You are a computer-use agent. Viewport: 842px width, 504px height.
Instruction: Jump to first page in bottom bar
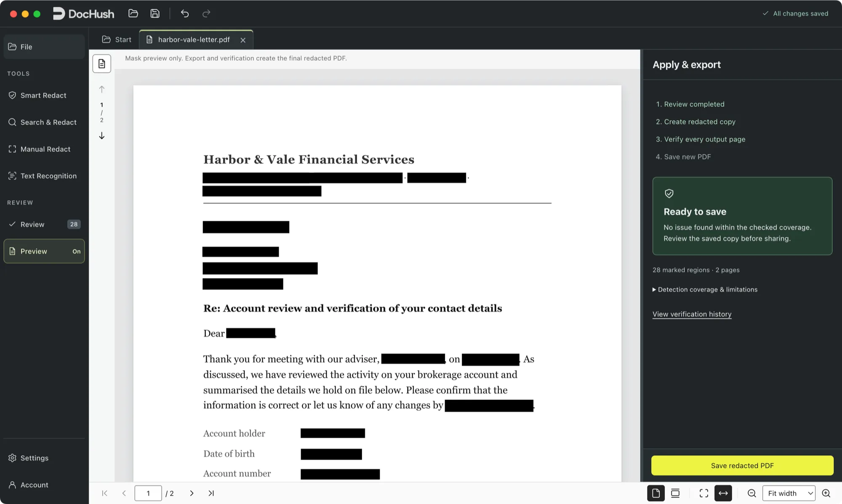tap(104, 493)
